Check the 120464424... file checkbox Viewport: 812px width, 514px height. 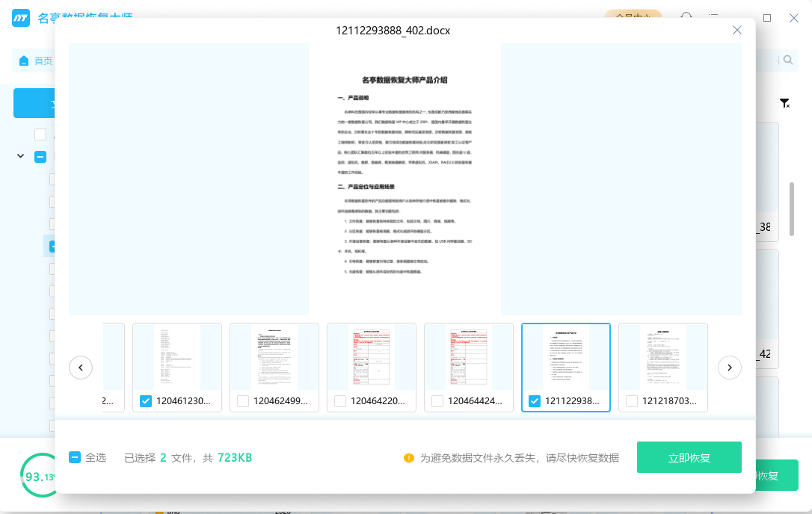pyautogui.click(x=437, y=401)
